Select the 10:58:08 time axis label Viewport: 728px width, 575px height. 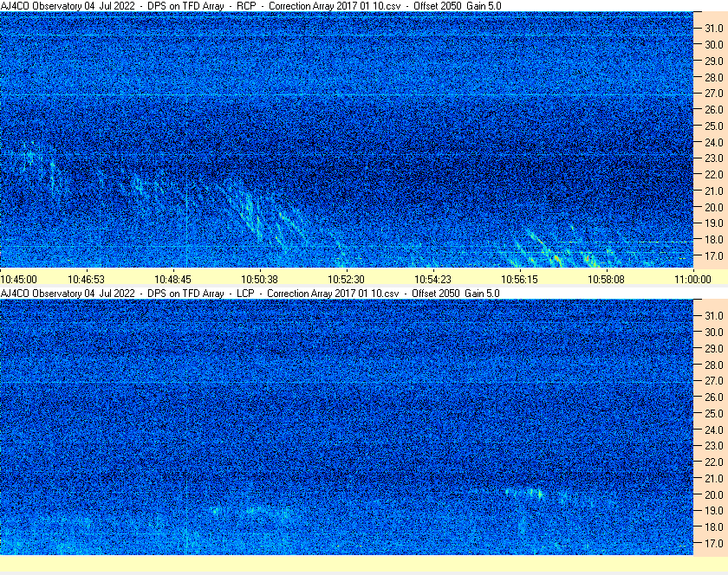[x=607, y=280]
